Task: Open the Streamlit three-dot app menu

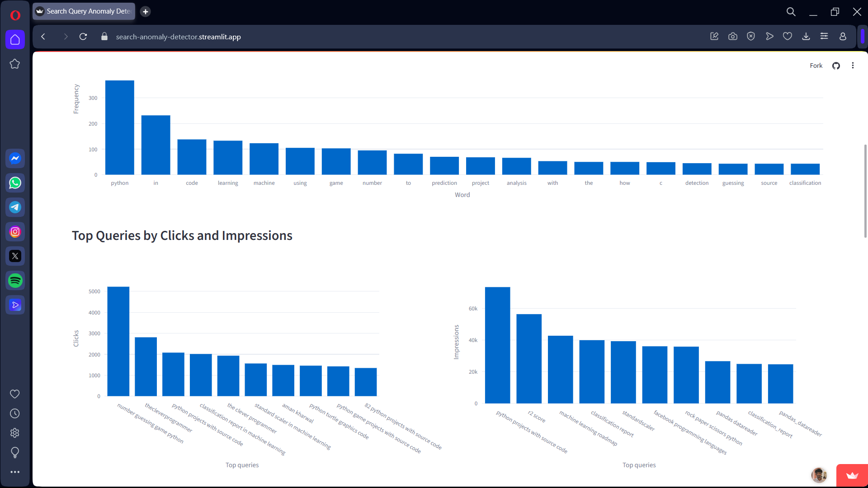Action: [x=853, y=66]
